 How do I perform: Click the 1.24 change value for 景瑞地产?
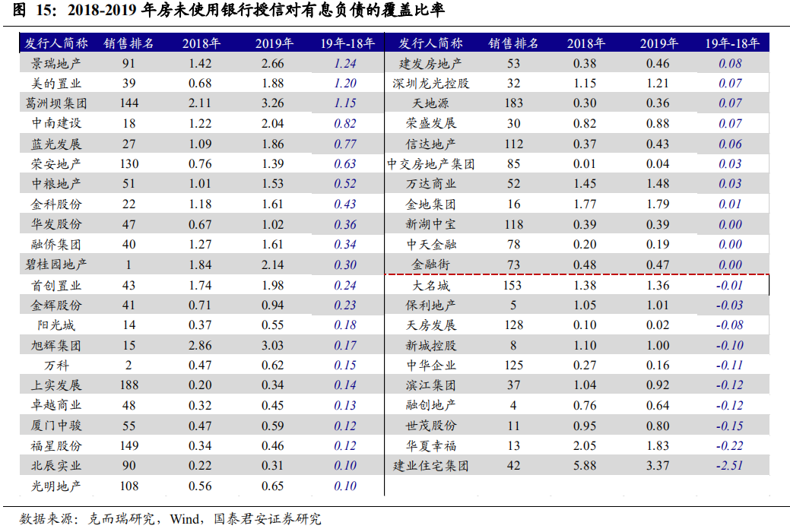(345, 64)
